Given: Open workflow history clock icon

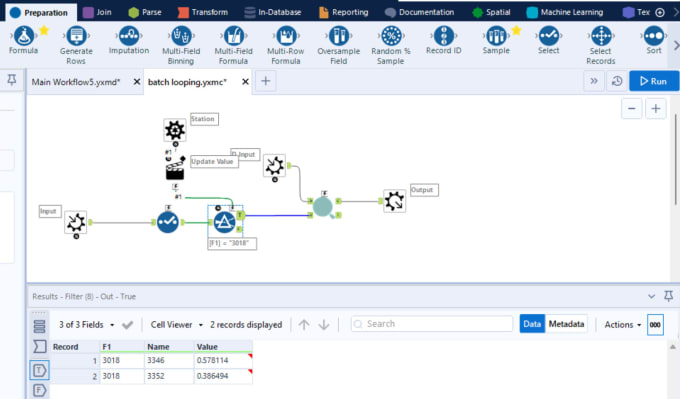Looking at the screenshot, I should click(x=617, y=81).
